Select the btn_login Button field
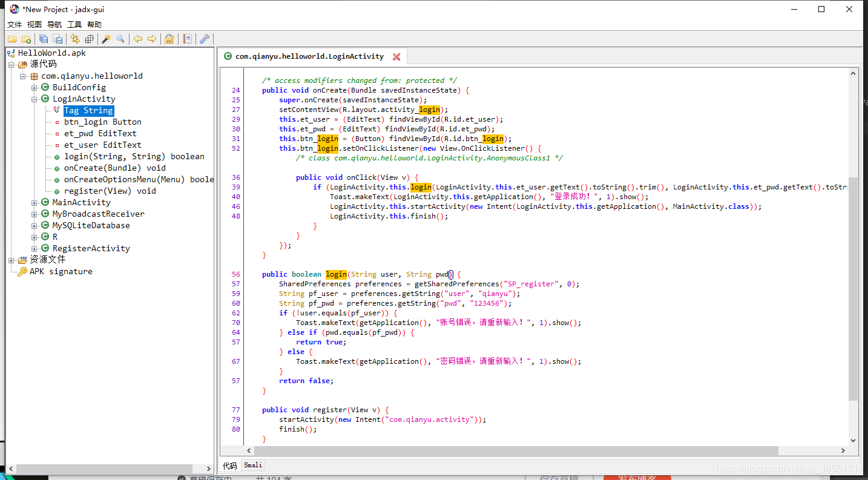868x480 pixels. point(103,122)
